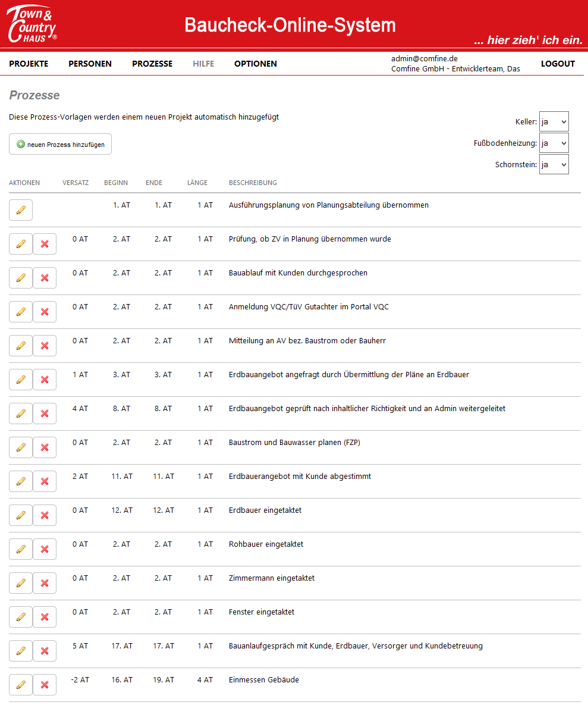588x705 pixels.
Task: Edit 'Baustrom und Bauwasser planen (FZP)'
Action: 21,447
